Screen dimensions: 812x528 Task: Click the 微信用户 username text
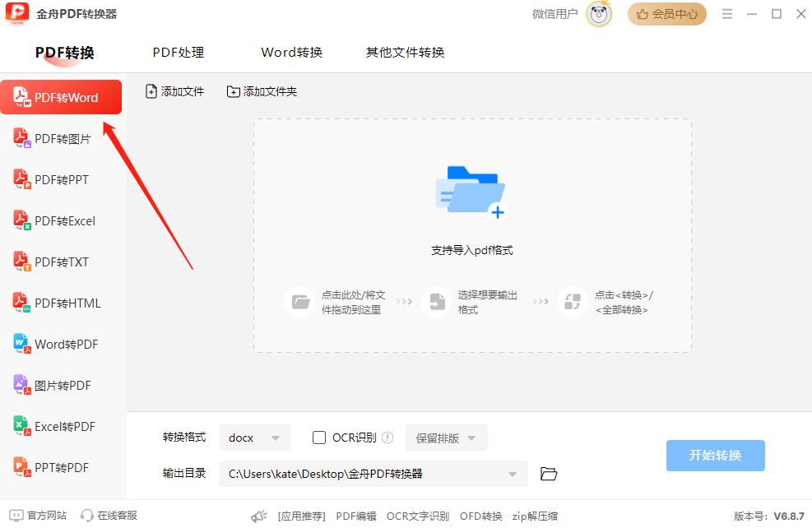(x=555, y=14)
